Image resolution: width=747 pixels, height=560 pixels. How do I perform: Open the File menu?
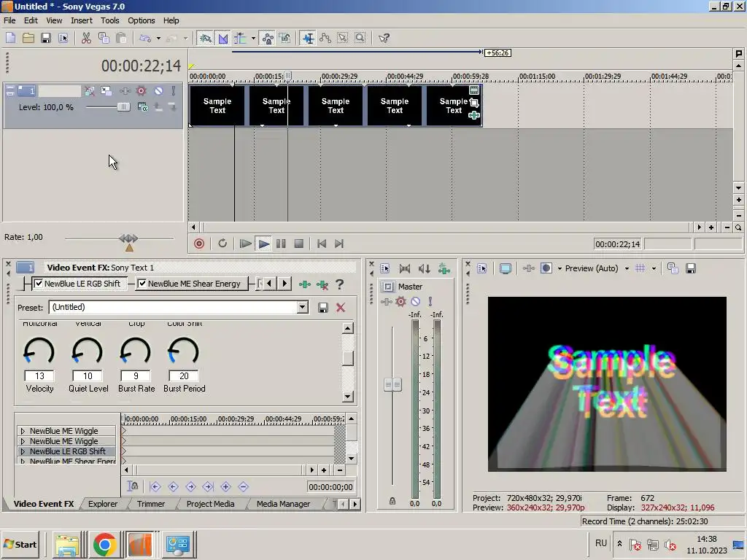pyautogui.click(x=9, y=20)
